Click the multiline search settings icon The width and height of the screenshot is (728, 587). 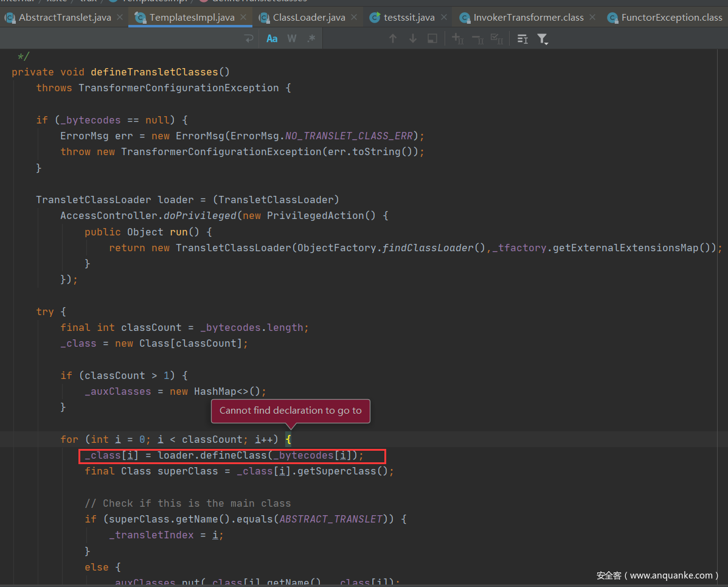pos(522,39)
